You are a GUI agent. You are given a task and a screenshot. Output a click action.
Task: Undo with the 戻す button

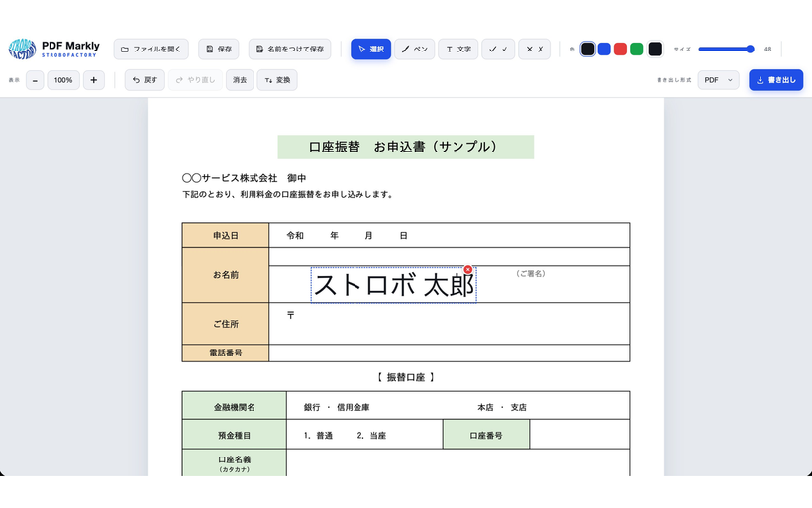tap(145, 80)
